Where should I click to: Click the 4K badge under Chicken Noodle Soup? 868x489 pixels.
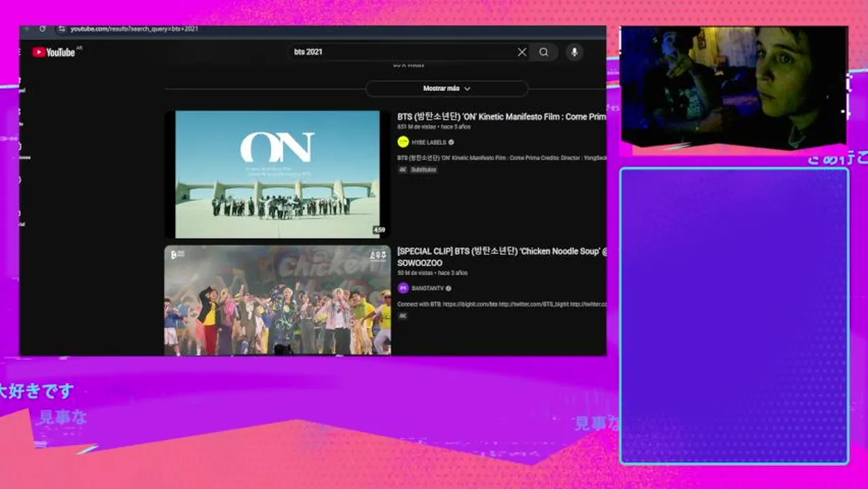coord(403,316)
